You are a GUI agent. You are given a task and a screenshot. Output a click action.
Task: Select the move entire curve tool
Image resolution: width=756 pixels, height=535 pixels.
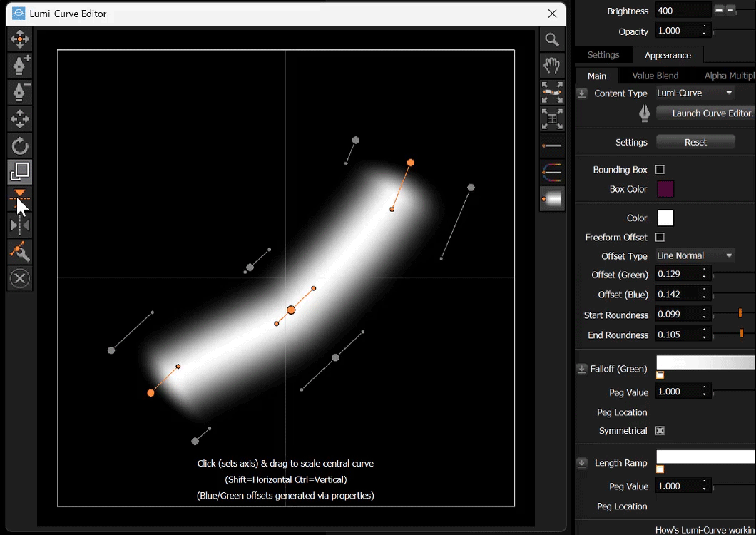20,118
